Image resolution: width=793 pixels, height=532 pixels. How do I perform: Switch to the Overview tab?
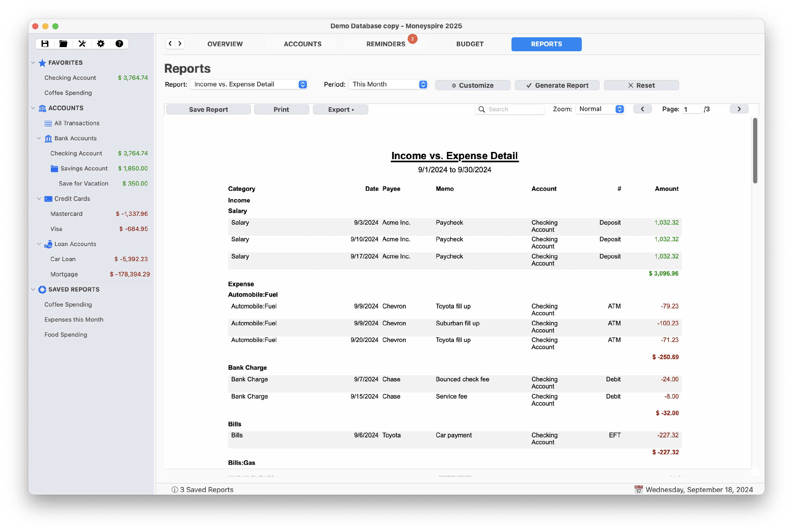pos(225,44)
